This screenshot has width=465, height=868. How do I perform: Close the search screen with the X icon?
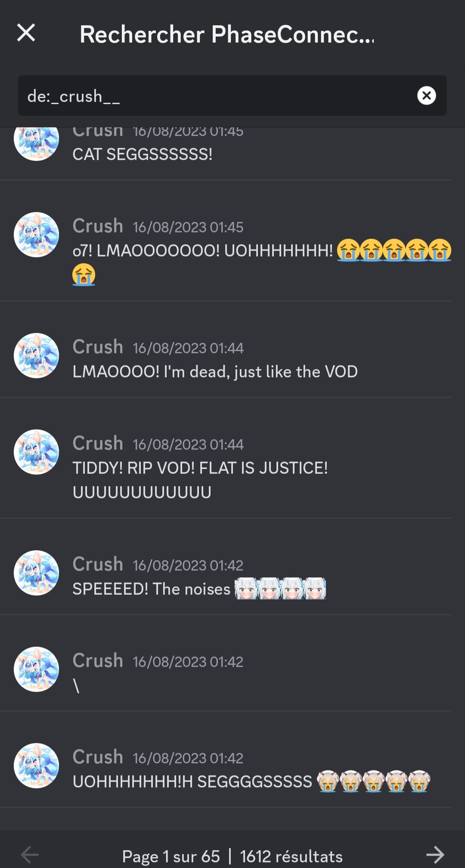(x=26, y=33)
